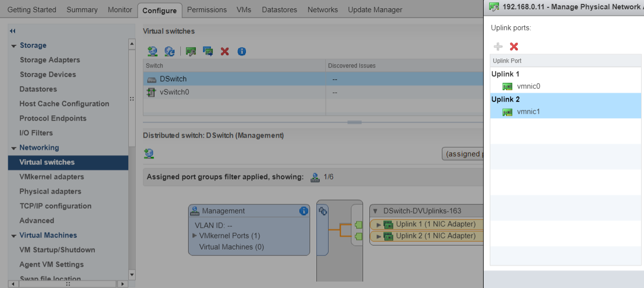Remove selected uplink with red X
644x288 pixels.
click(x=514, y=47)
